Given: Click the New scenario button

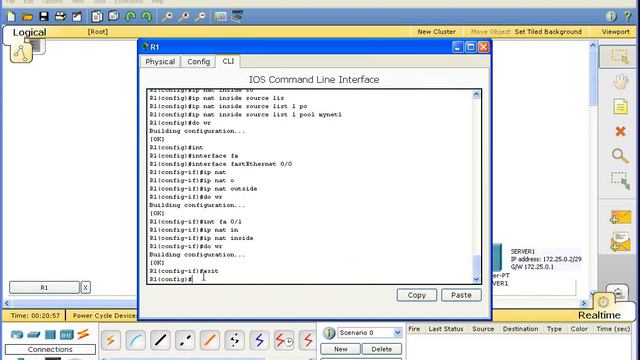Looking at the screenshot, I should [340, 349].
